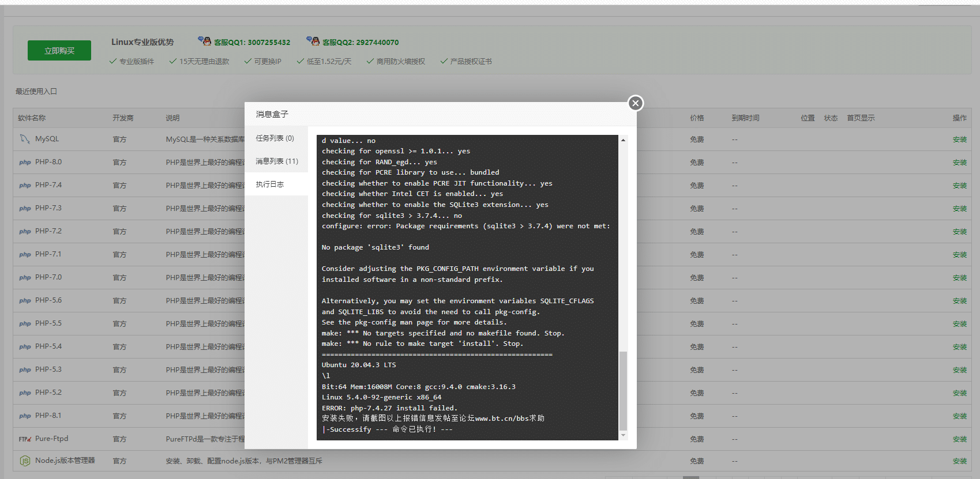Click the checkmark icon beside 商用防火墙授权
980x479 pixels.
[370, 61]
